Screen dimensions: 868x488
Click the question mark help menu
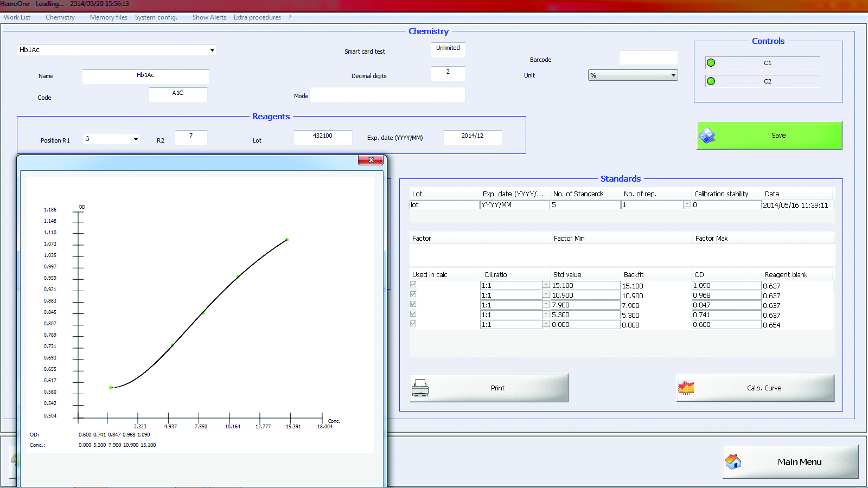tap(290, 17)
